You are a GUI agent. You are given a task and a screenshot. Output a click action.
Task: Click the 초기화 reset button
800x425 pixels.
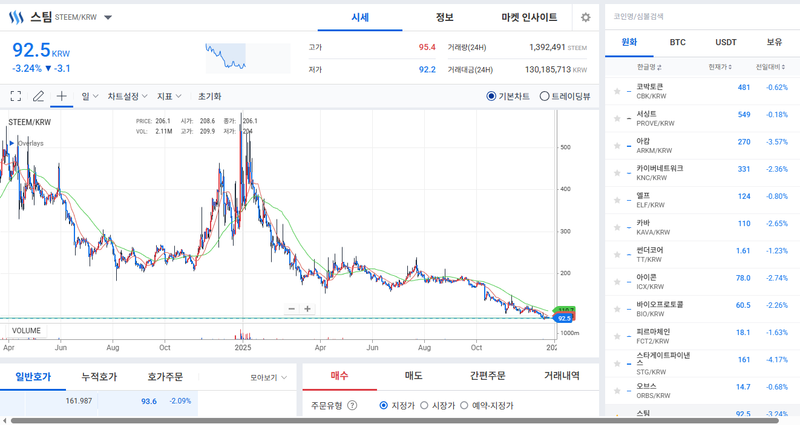pos(209,97)
